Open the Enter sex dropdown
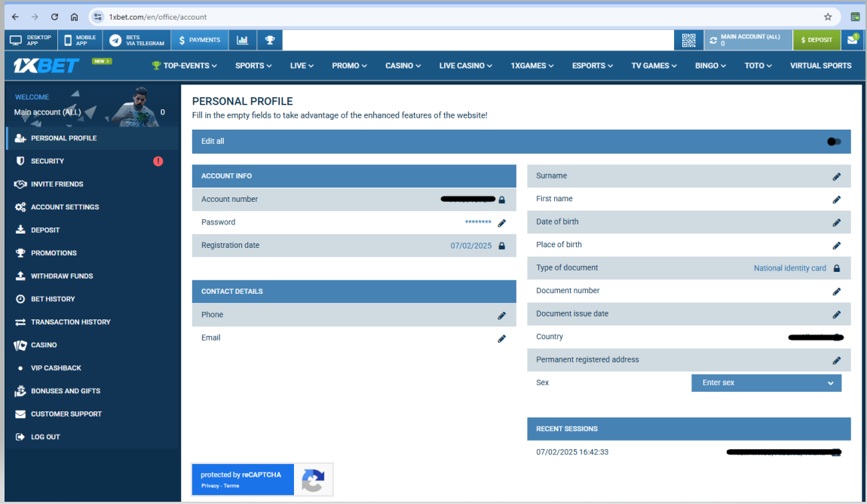867x504 pixels. click(766, 383)
